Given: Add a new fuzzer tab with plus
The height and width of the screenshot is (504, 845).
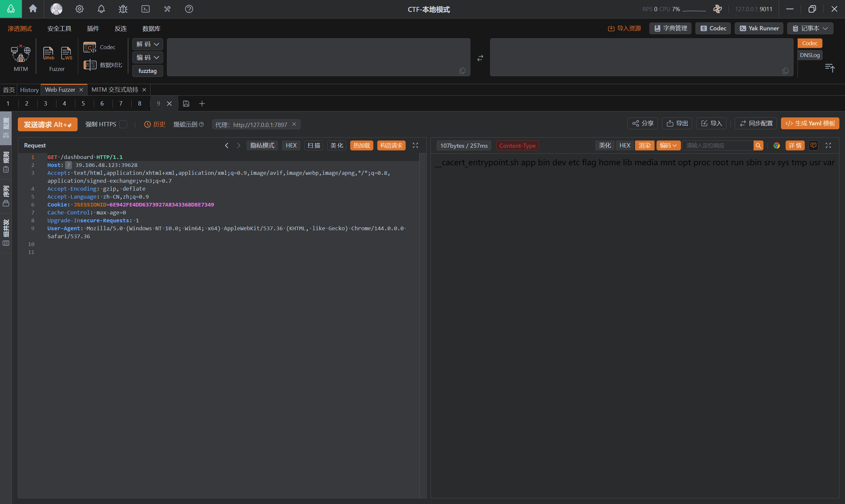Looking at the screenshot, I should 202,104.
